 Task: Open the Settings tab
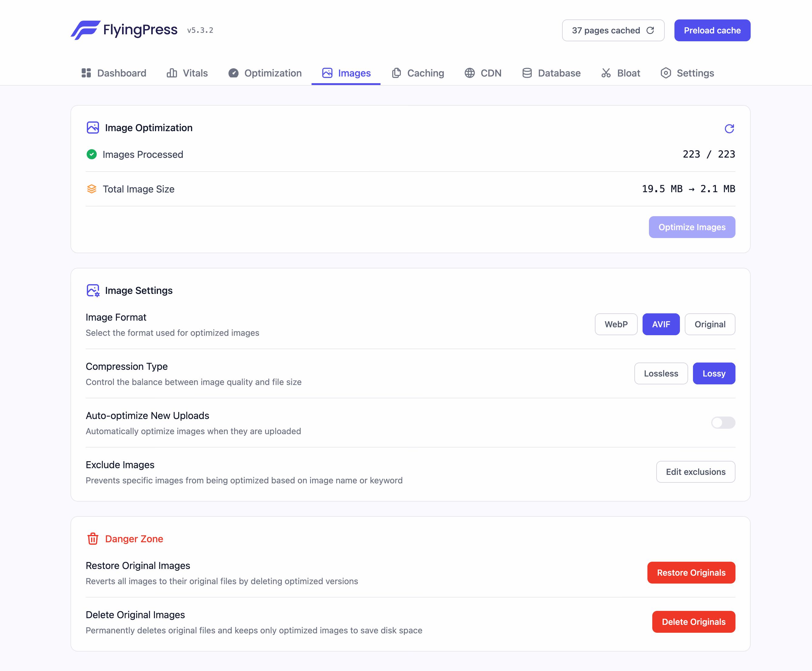(x=687, y=73)
